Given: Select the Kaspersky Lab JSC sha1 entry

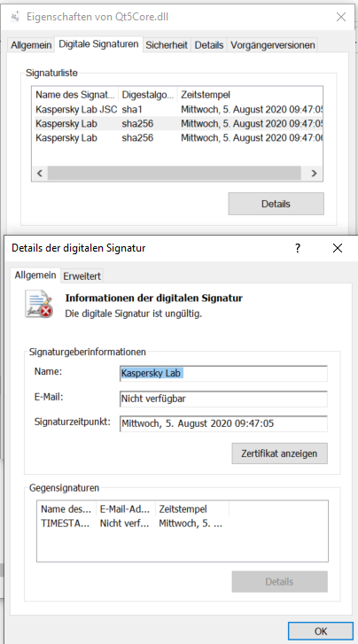Looking at the screenshot, I should pos(177,109).
